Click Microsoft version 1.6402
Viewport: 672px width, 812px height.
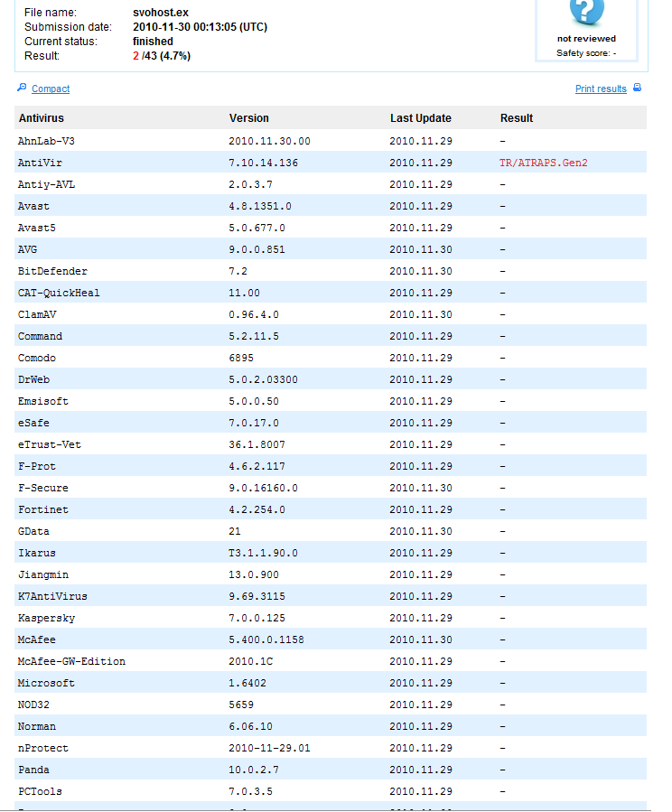(247, 684)
